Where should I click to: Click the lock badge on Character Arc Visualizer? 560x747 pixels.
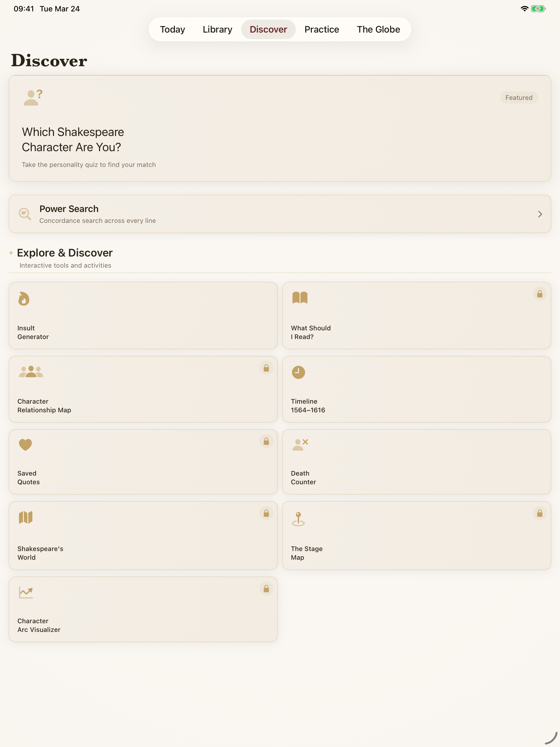pyautogui.click(x=266, y=589)
